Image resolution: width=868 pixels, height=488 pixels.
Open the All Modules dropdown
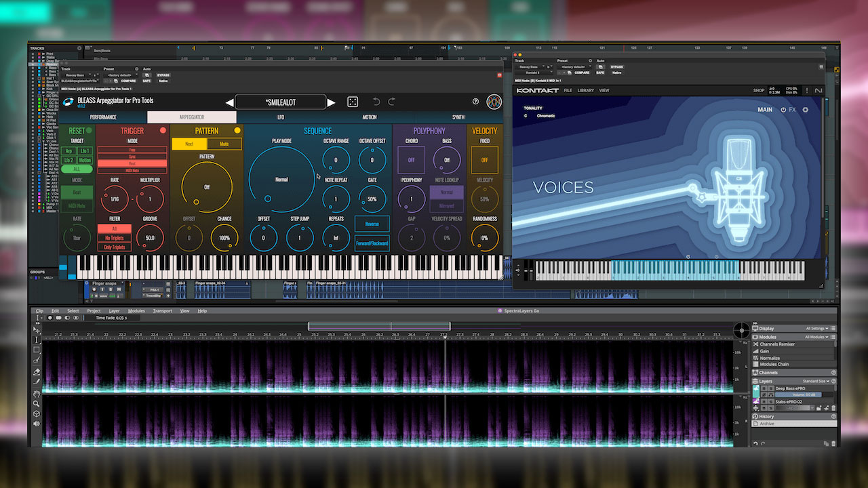[x=817, y=337]
